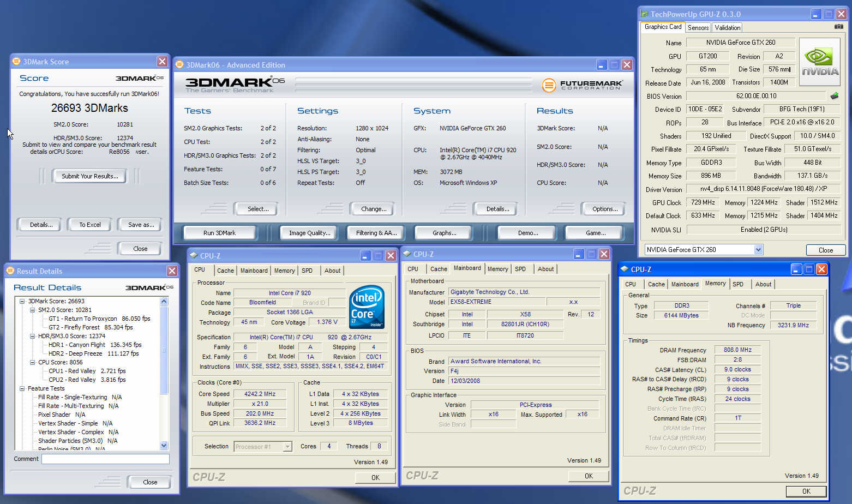Collapse the Feature Tests tree node
The width and height of the screenshot is (852, 504).
22,388
